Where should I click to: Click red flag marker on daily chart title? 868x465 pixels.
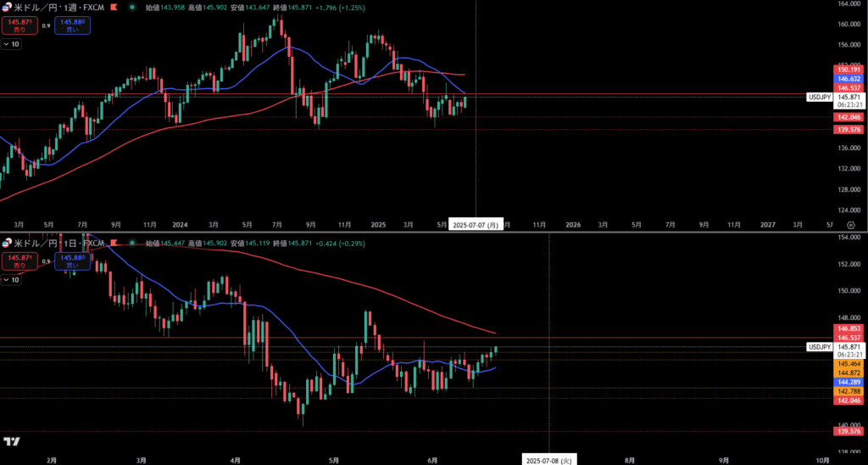point(115,243)
